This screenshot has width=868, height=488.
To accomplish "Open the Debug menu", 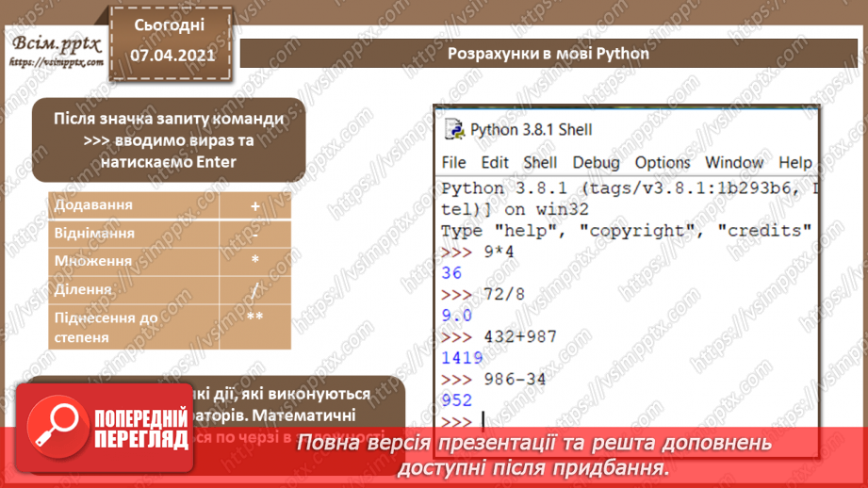I will click(596, 163).
